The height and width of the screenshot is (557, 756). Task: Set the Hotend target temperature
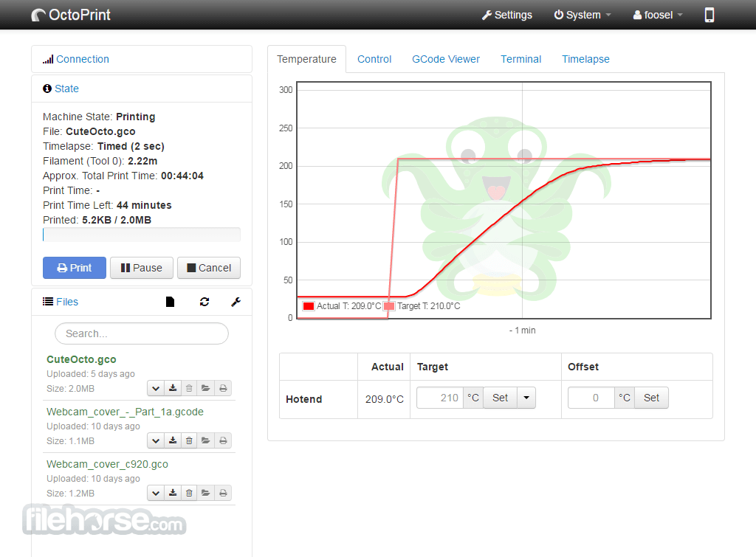[500, 398]
